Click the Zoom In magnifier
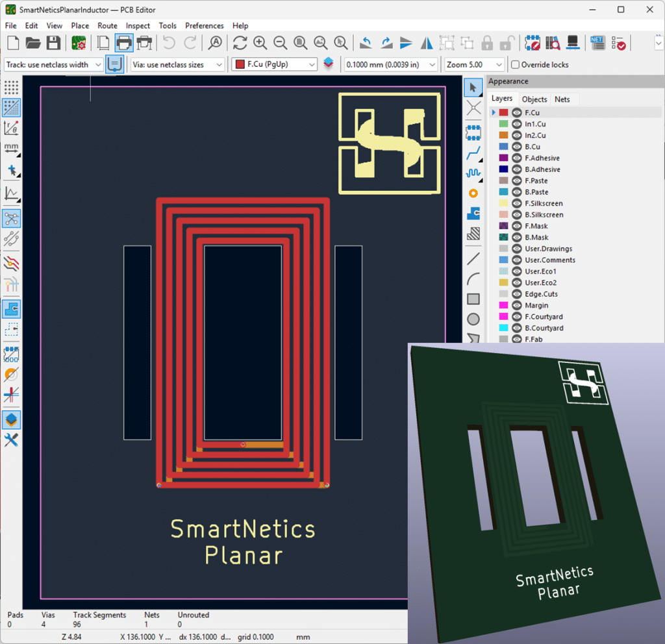Screen dimensions: 665x644 (260, 43)
